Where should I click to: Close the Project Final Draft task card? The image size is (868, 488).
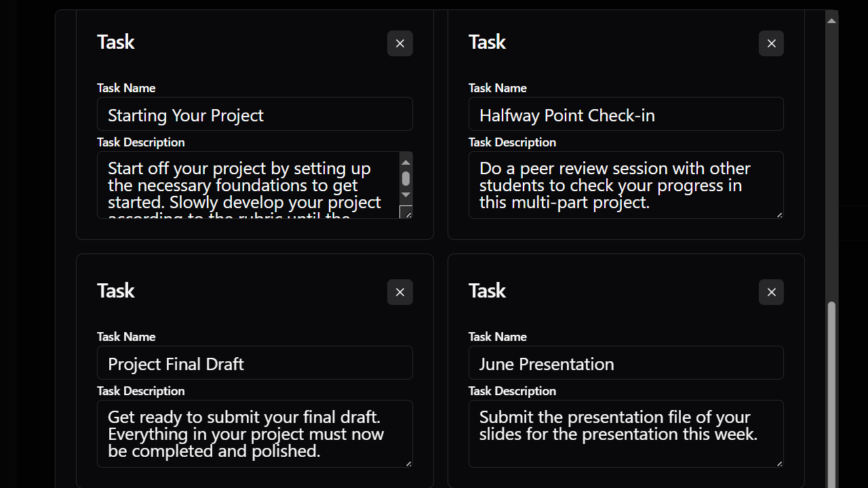[x=400, y=292]
